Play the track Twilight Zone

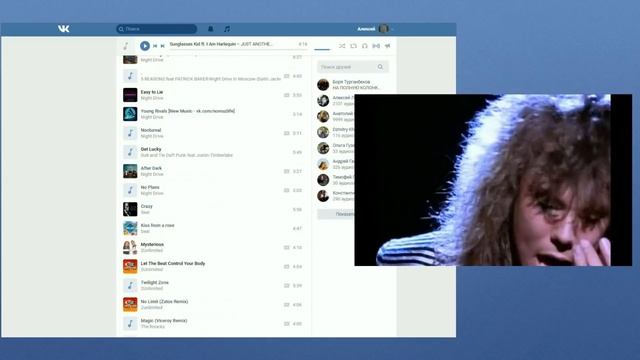[155, 282]
